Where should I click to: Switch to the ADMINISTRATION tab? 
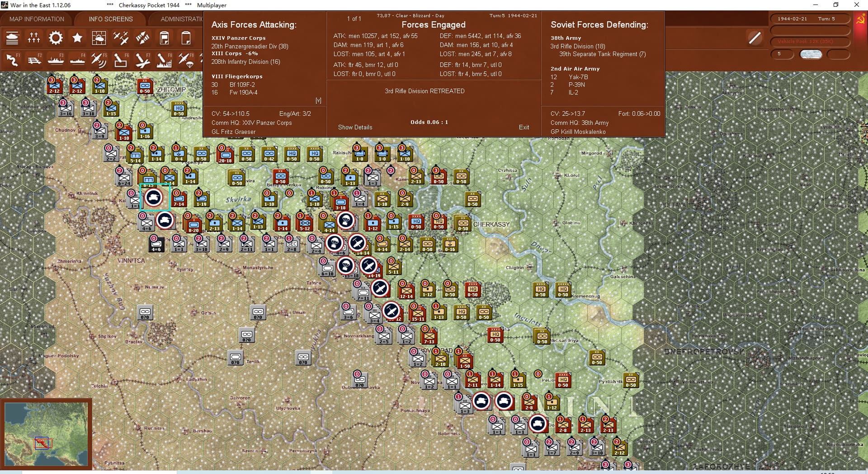[182, 19]
